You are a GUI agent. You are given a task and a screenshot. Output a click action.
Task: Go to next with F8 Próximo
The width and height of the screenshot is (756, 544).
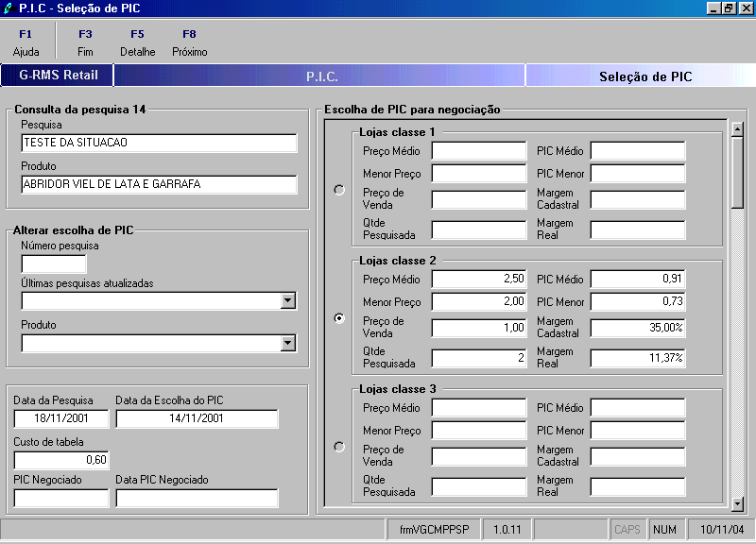(x=190, y=42)
